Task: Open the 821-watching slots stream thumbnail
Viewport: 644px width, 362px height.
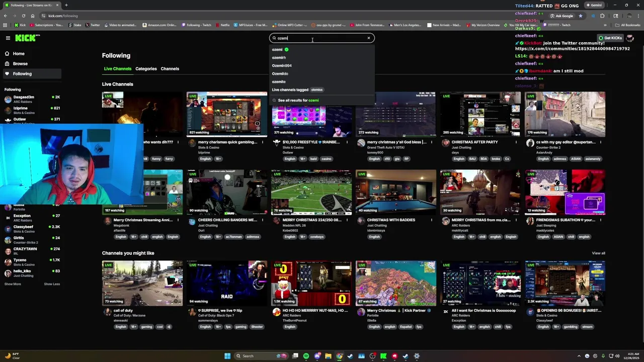Action: pyautogui.click(x=227, y=114)
